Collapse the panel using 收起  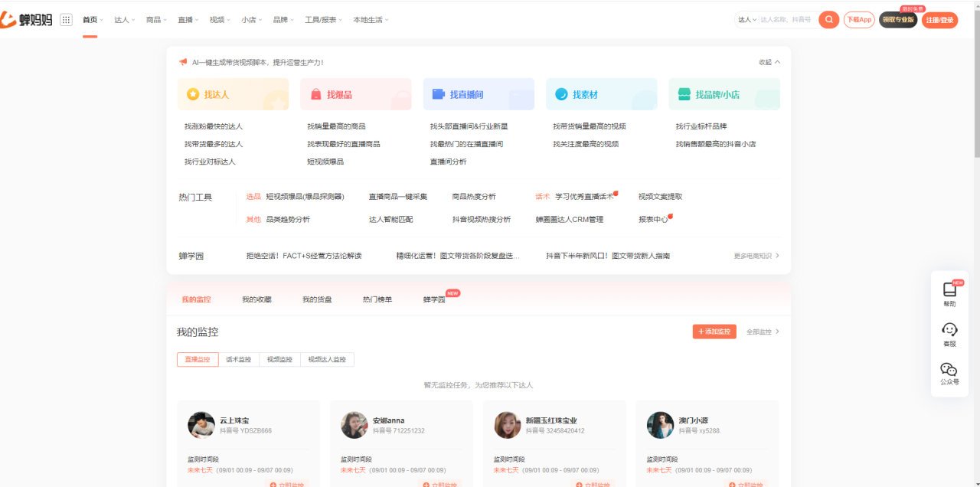769,62
